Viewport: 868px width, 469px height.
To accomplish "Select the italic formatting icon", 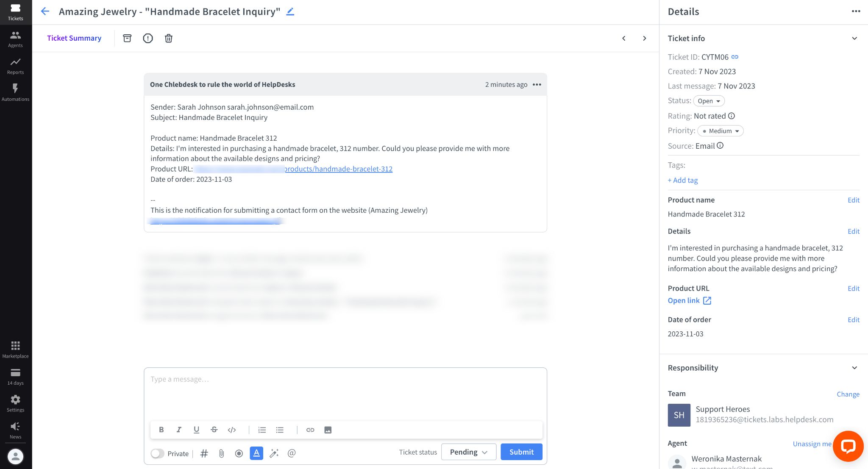I will (179, 430).
